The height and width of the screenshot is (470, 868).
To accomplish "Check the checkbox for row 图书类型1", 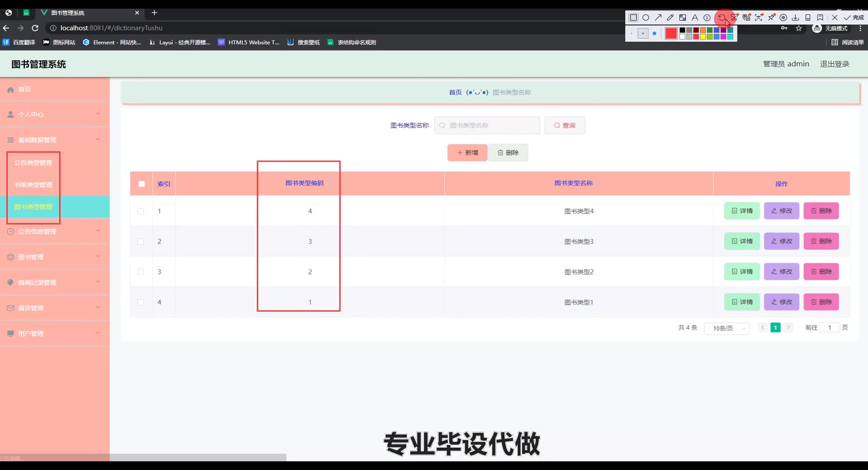I will pos(141,302).
